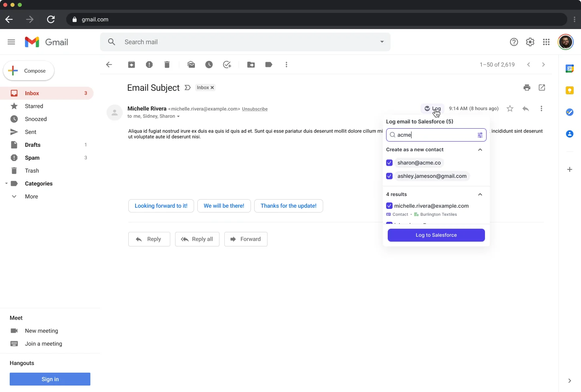Click the Forward button
Screen dimensions: 581x392
coord(246,239)
